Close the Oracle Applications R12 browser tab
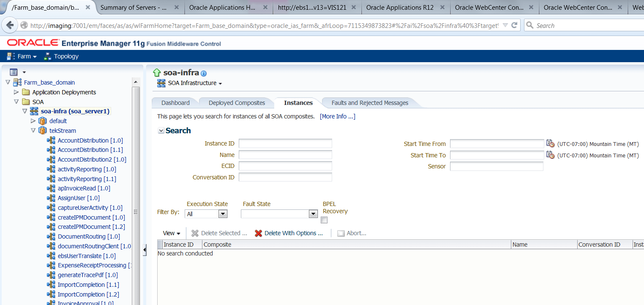644x305 pixels. (x=442, y=8)
